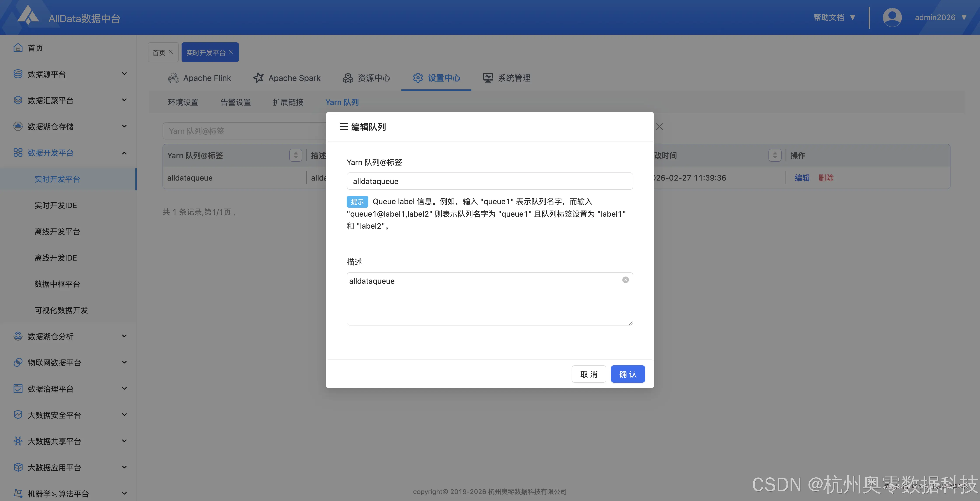Click the 资源中心 blocks icon

348,78
